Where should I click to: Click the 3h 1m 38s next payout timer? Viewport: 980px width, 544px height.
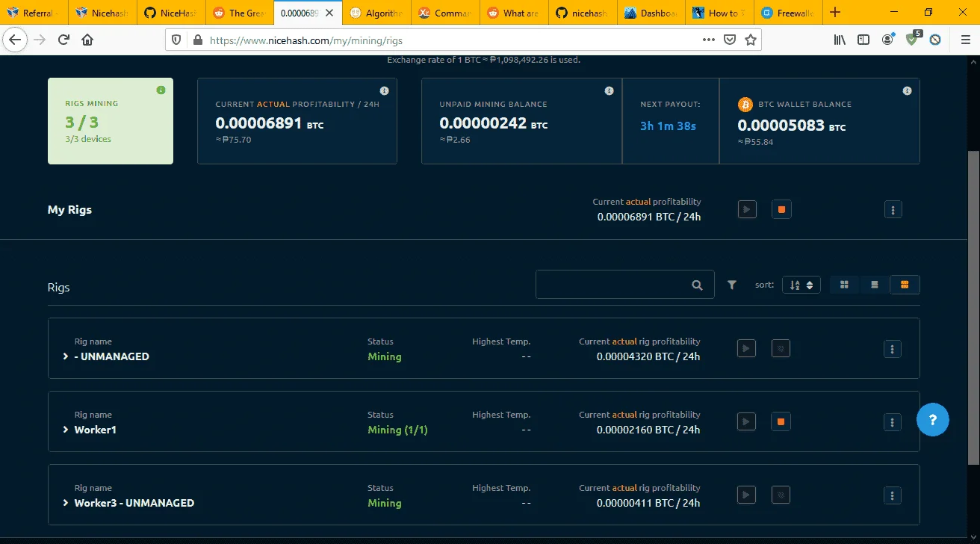click(668, 126)
